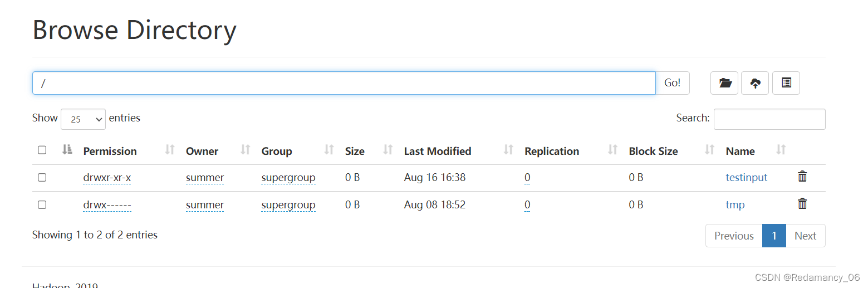Edit permission drwxr-xr-x of testinput
Viewport: 868px width, 288px height.
[107, 178]
